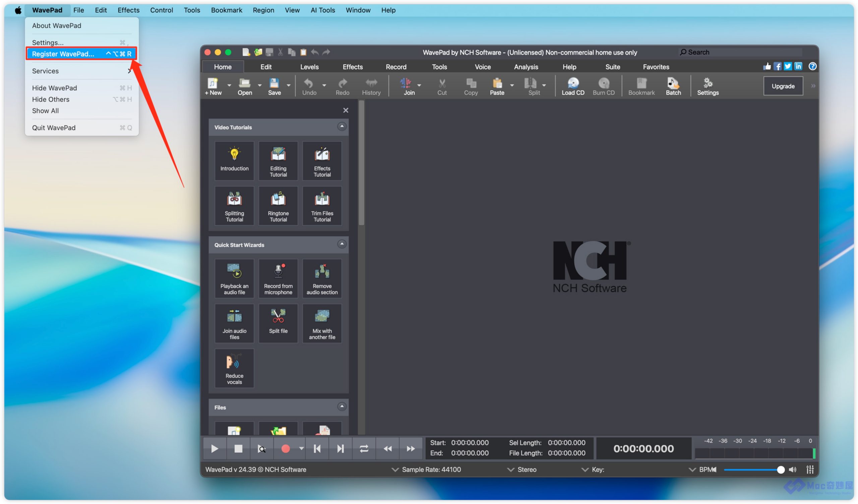Click the Burn CD toolbar icon
The image size is (858, 504).
coord(603,86)
